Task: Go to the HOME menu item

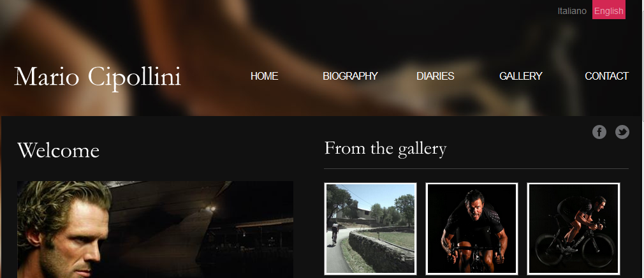Action: [x=264, y=77]
